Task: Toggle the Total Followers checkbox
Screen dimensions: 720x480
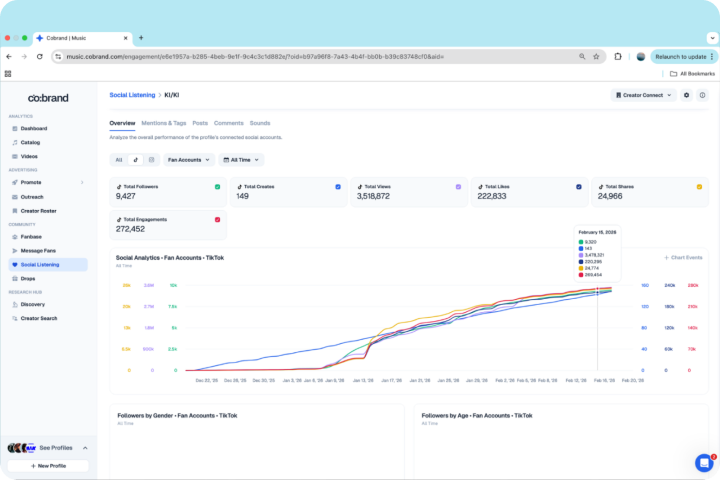Action: click(x=217, y=187)
